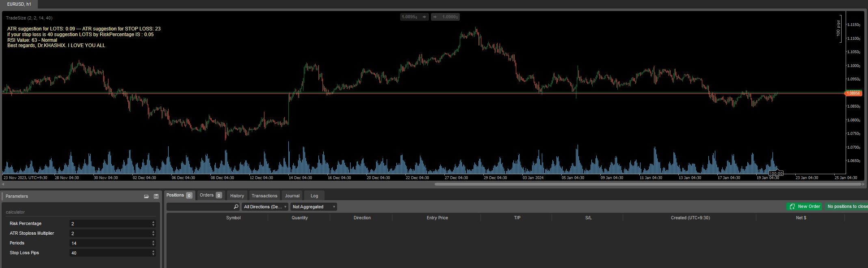Click the Stop Loss Pips label
Screen dimensions: 868x268
click(x=24, y=253)
